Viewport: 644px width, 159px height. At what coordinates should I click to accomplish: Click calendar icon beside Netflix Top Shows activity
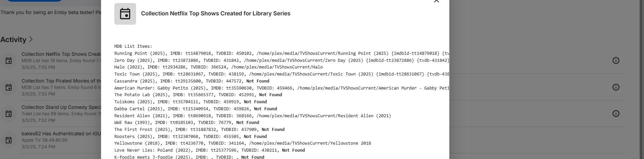[x=9, y=60]
